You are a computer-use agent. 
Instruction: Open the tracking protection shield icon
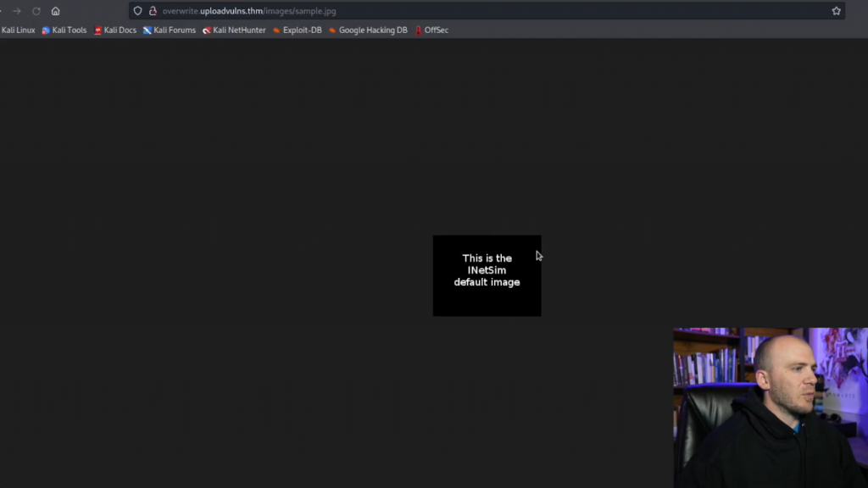tap(138, 11)
